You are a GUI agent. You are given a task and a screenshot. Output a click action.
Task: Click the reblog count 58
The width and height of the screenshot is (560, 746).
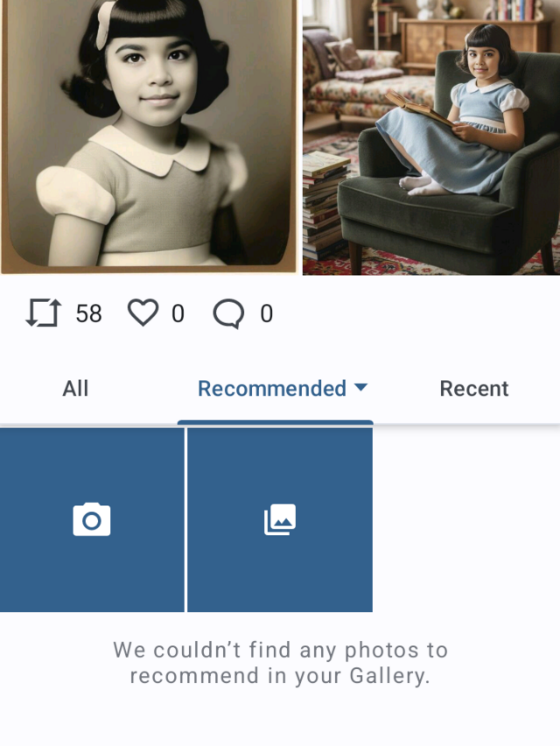[x=89, y=313]
